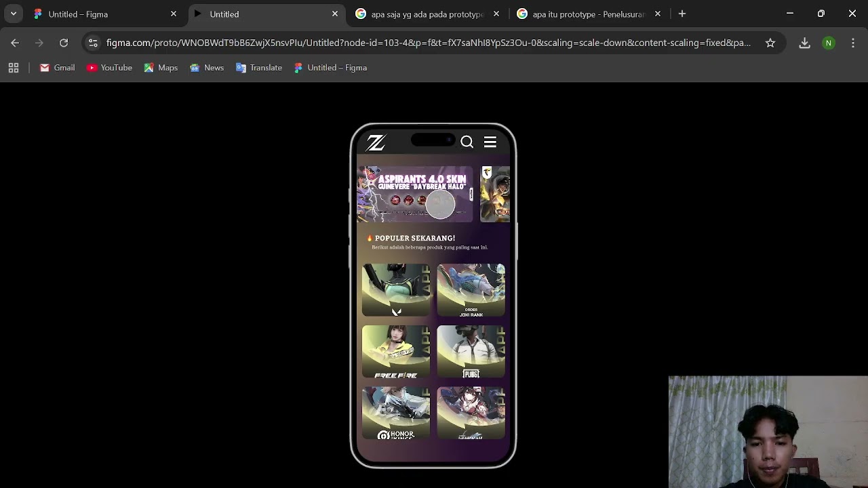Expand the tab search dropdown
Viewport: 868px width, 488px height.
click(14, 14)
